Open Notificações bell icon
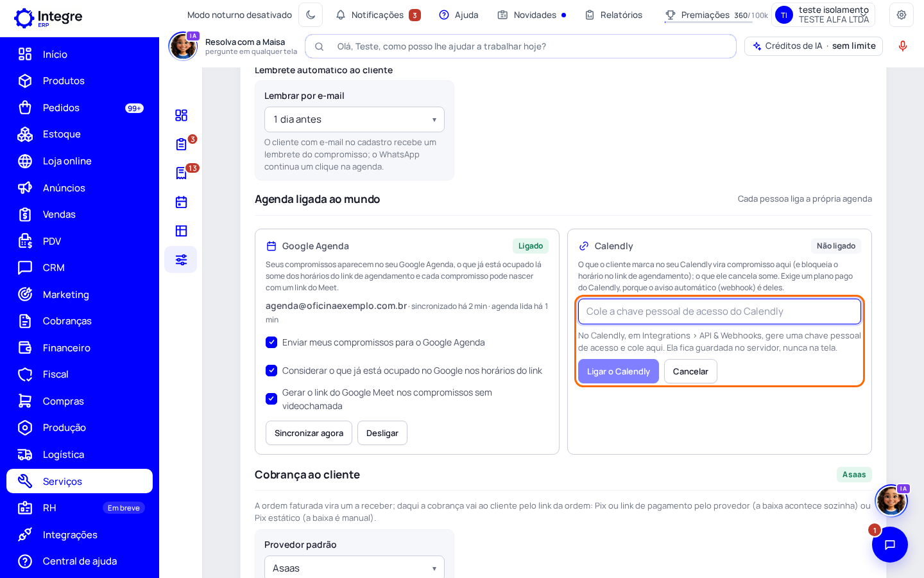 (341, 15)
